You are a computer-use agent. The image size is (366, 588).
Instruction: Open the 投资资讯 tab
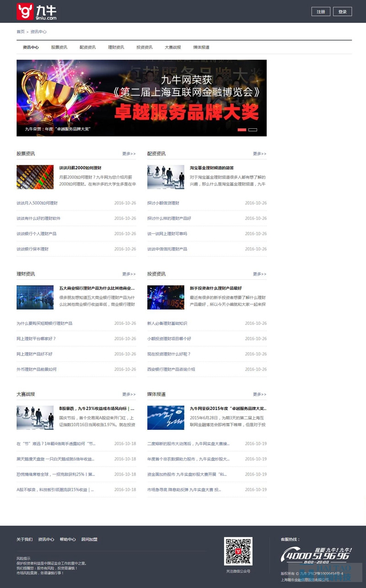pyautogui.click(x=144, y=48)
